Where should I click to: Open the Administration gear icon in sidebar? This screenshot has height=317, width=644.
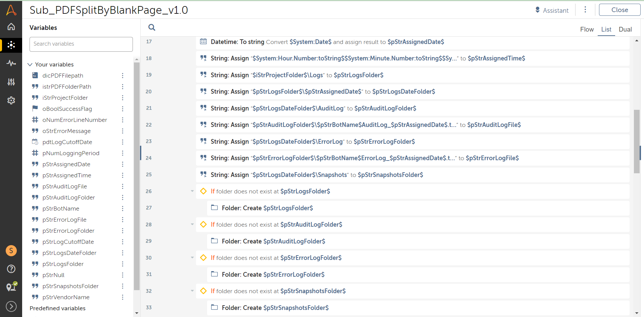click(x=11, y=100)
